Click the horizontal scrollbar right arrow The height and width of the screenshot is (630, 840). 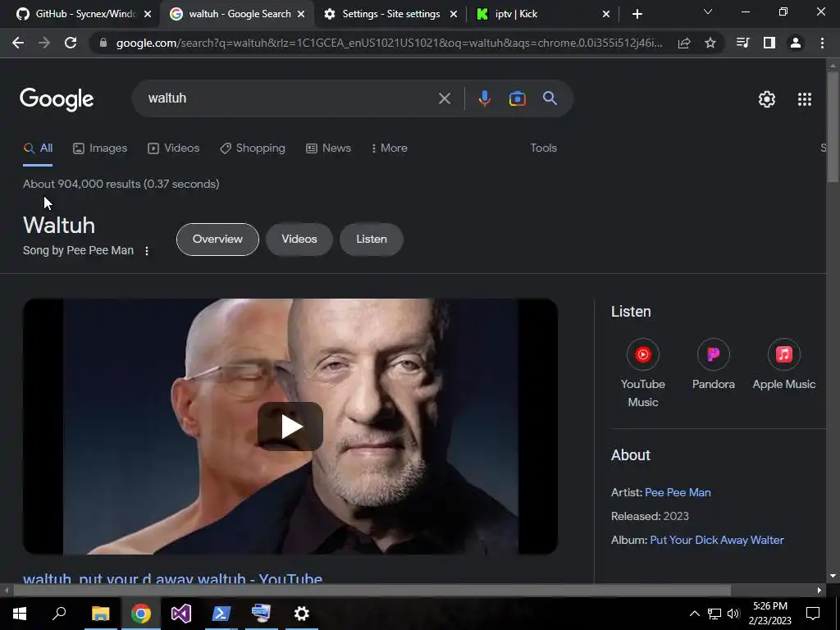coord(819,591)
